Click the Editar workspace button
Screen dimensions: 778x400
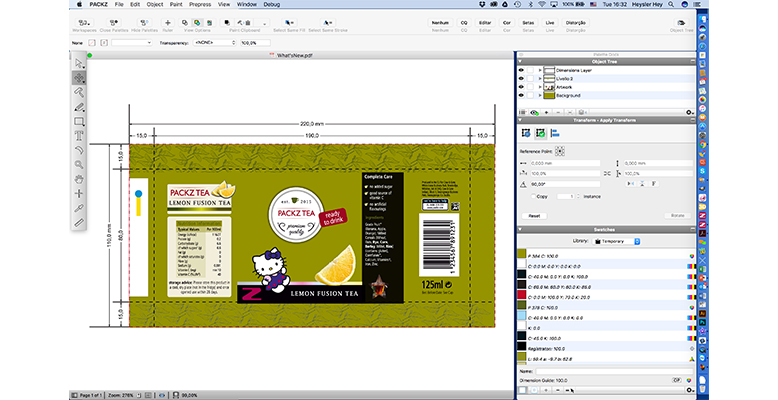[x=485, y=23]
